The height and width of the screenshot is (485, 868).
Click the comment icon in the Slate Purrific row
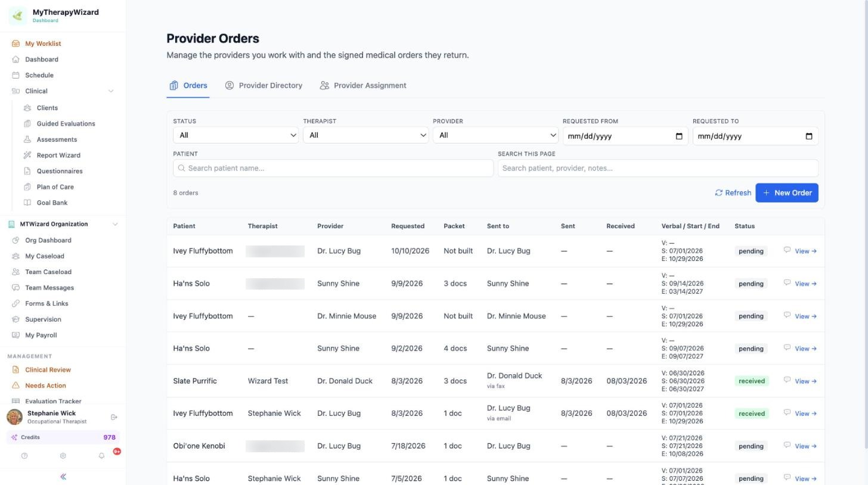tap(787, 380)
